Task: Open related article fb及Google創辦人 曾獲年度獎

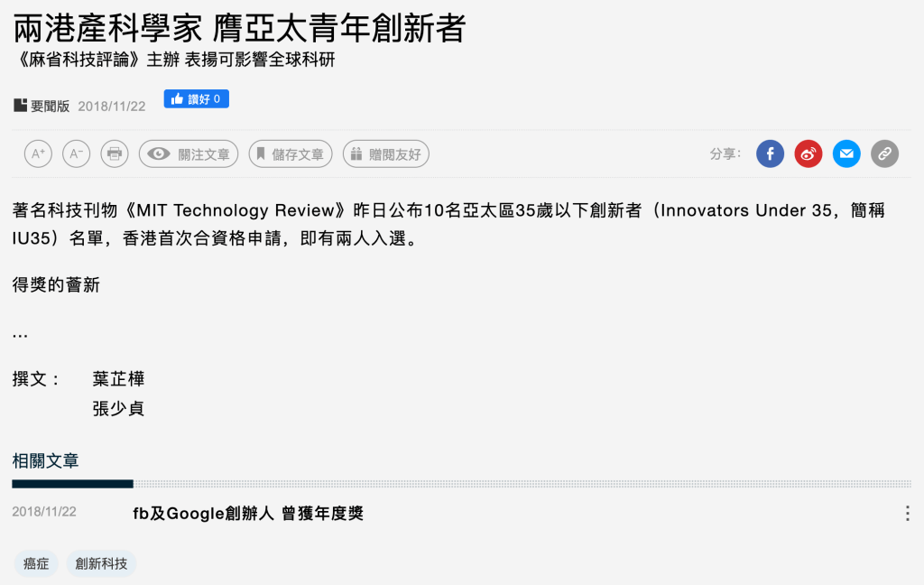Action: (247, 514)
